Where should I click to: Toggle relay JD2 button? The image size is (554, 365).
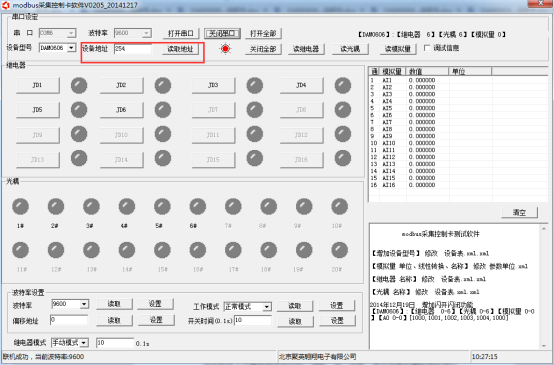coord(121,86)
